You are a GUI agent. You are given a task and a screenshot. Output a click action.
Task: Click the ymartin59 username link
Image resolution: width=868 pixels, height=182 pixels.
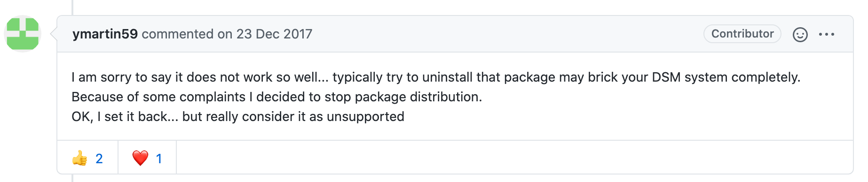coord(105,34)
